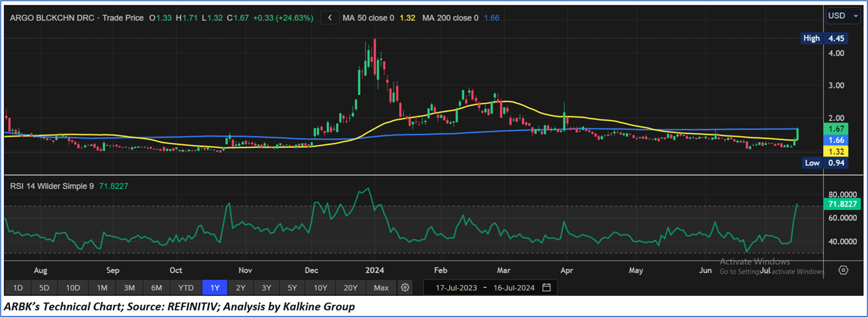Screen dimensions: 868x317
Task: Show year-to-date with the YTD button
Action: point(186,288)
